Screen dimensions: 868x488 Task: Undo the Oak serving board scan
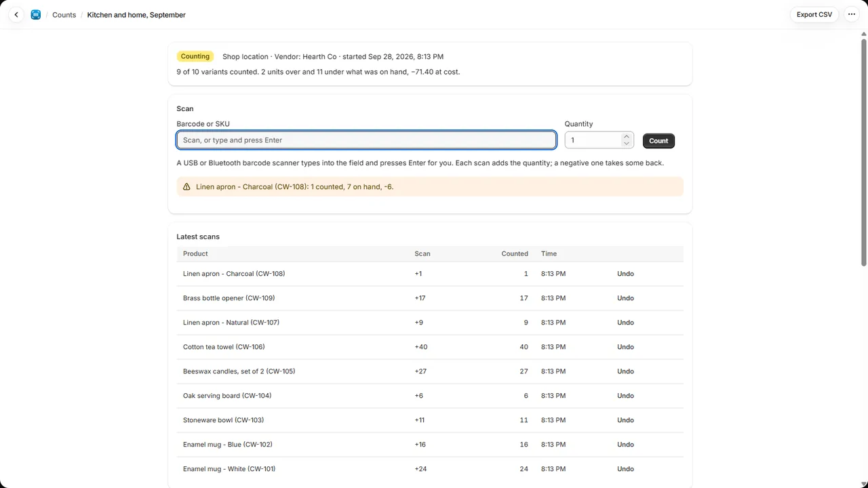[x=625, y=396]
